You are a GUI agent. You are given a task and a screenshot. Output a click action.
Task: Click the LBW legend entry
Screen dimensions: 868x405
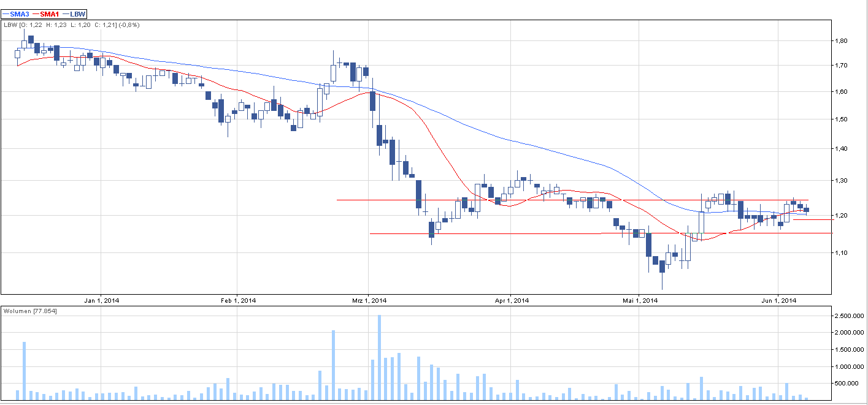(x=74, y=13)
